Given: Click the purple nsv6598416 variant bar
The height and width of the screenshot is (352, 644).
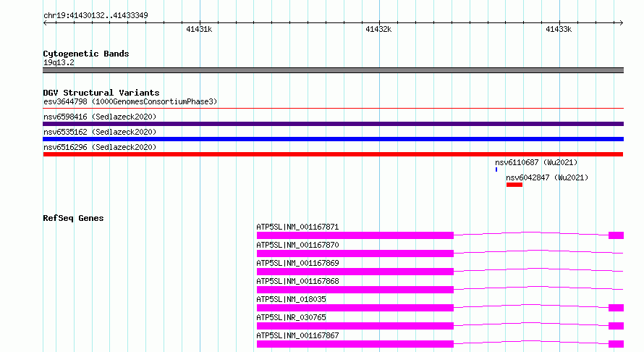Looking at the screenshot, I should click(x=333, y=124).
